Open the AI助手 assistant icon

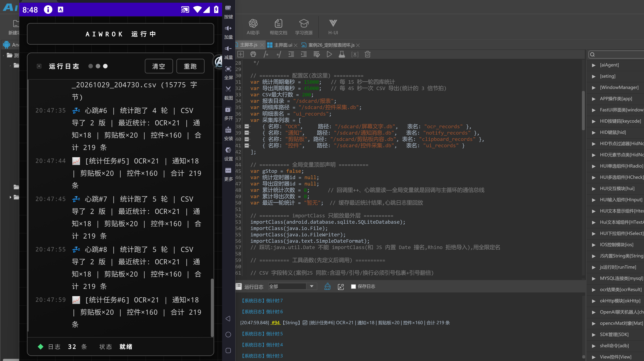[253, 27]
